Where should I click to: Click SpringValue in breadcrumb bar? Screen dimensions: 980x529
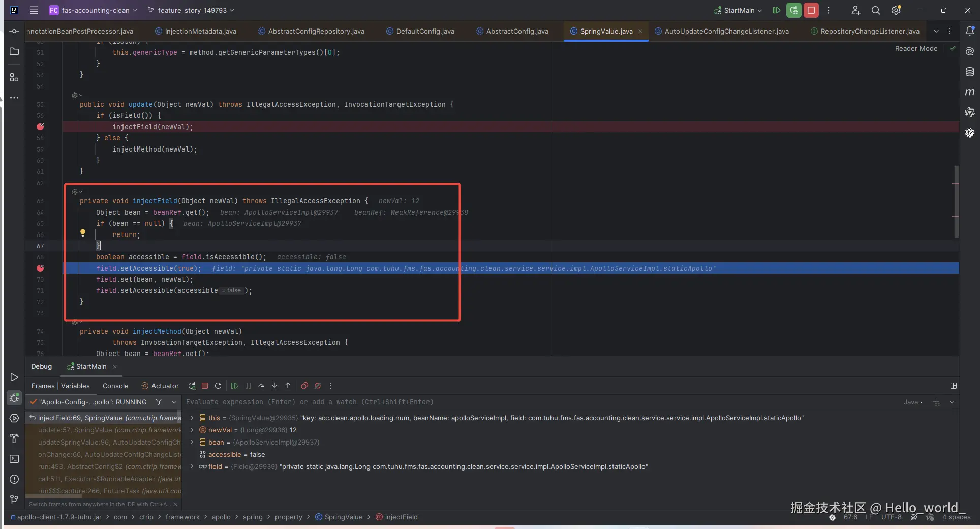(x=339, y=517)
